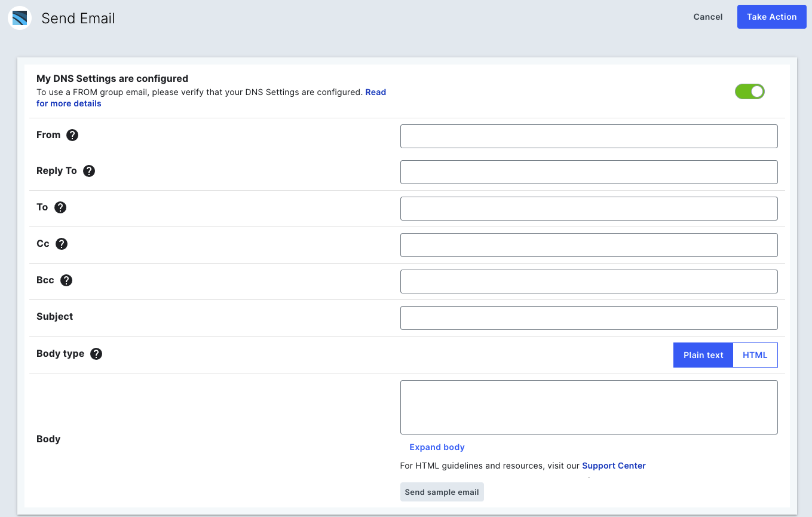Screen dimensions: 812x517
Task: Click the To recipients field
Action: coord(589,208)
